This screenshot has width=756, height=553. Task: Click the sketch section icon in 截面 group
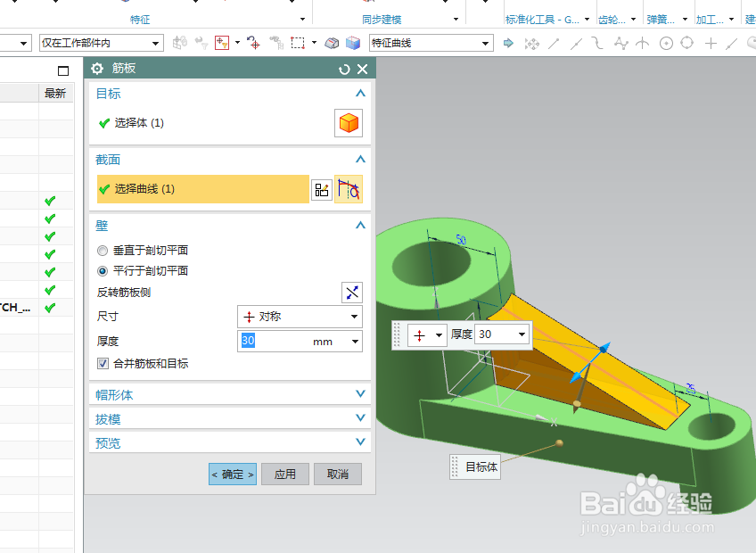[x=322, y=189]
